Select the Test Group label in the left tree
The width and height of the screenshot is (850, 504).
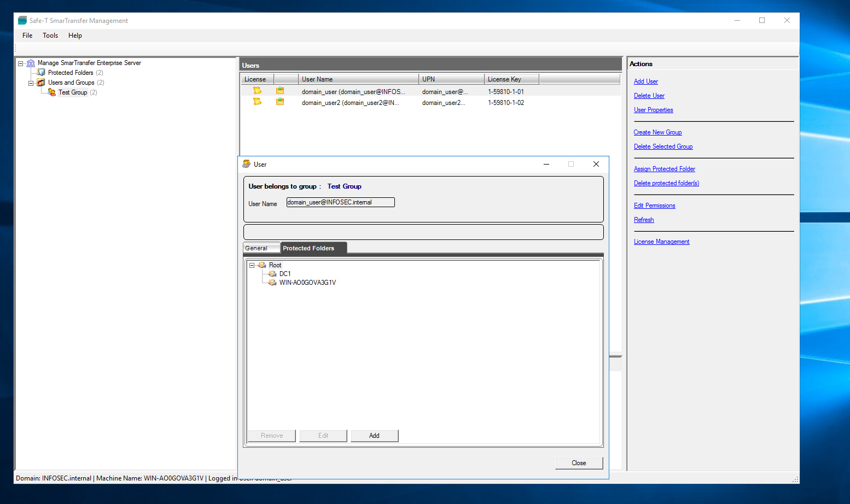73,92
